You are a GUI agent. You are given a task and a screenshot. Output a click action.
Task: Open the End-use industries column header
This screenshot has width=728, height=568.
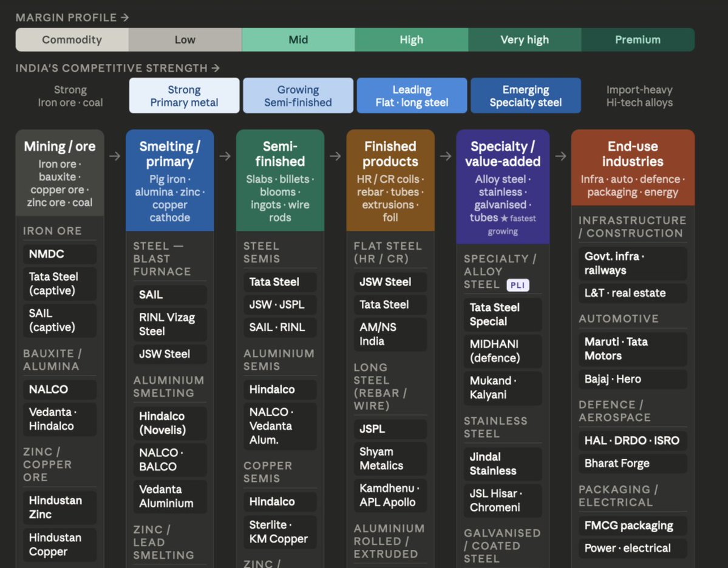click(633, 168)
